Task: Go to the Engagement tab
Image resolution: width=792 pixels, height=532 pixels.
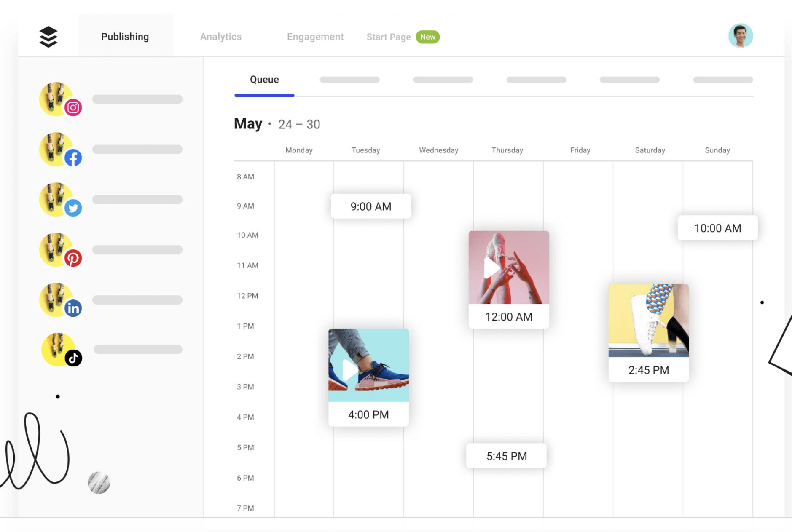Action: tap(315, 37)
